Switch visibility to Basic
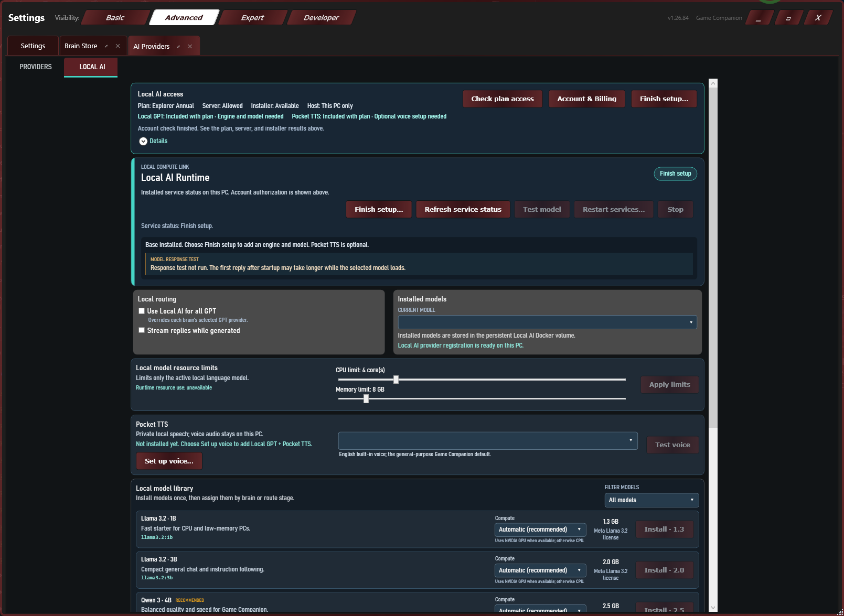844x616 pixels. [x=115, y=17]
